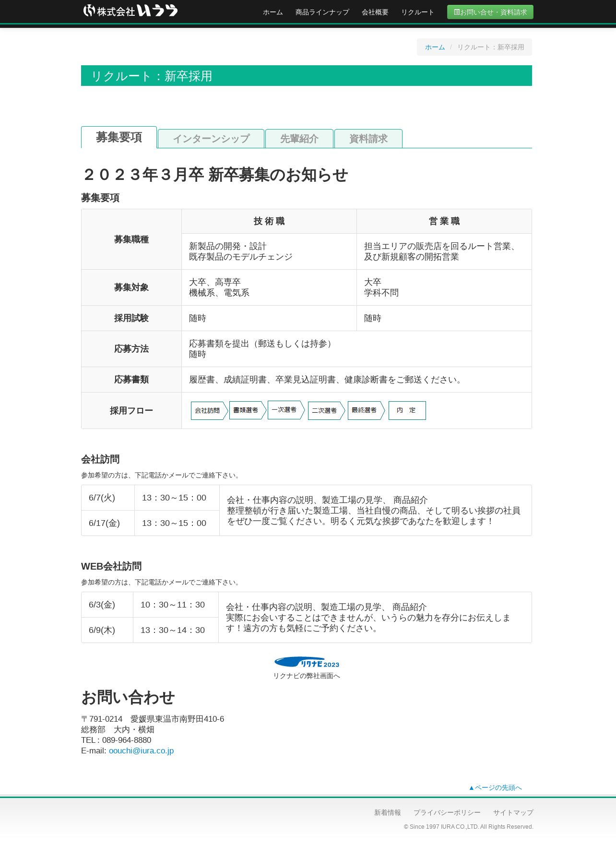The width and height of the screenshot is (616, 846).
Task: Click the 大卒、高専卒 機械系、電気系 cell
Action: tap(269, 287)
